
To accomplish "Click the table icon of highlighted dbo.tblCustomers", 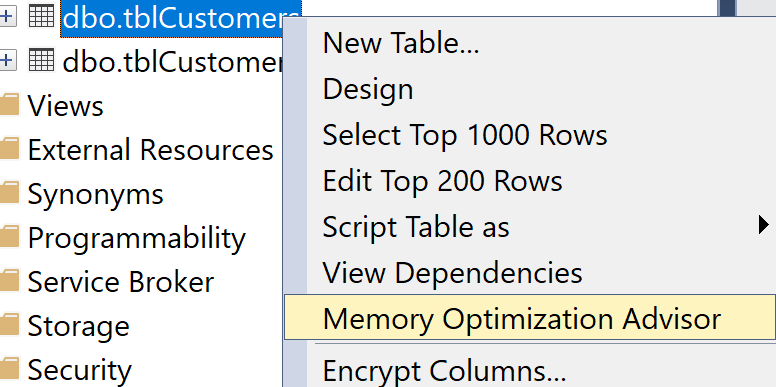I will tap(41, 17).
